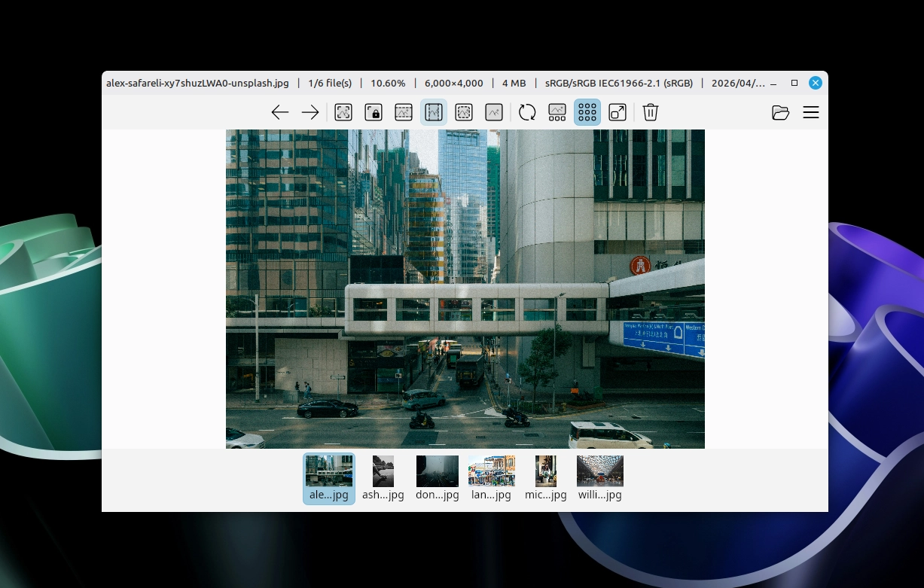
Task: Pick the Scale to fill icon
Action: coord(494,113)
